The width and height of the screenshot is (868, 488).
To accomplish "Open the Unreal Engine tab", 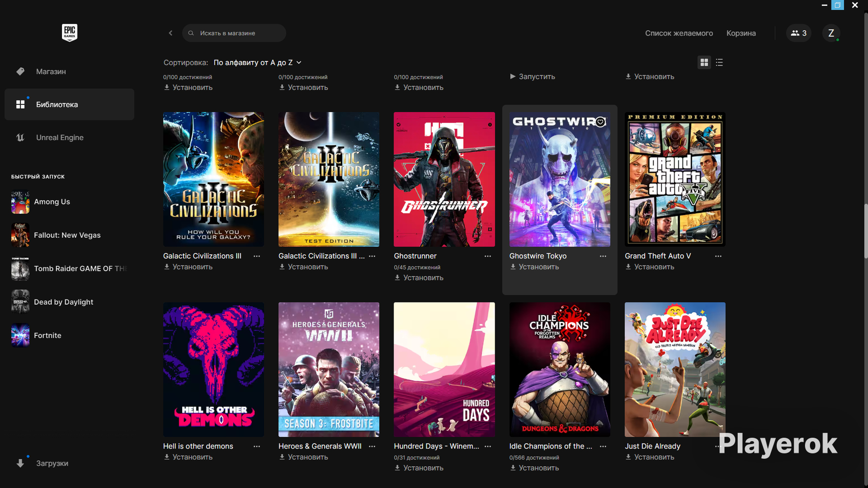I will point(69,138).
